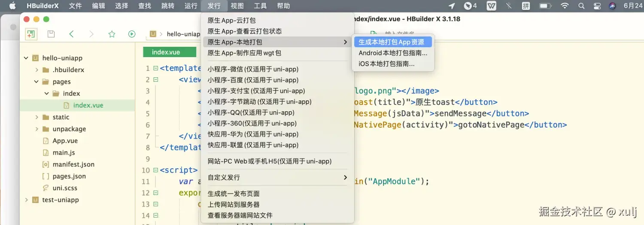
Task: Click the location arrow menu bar icon
Action: (x=451, y=6)
